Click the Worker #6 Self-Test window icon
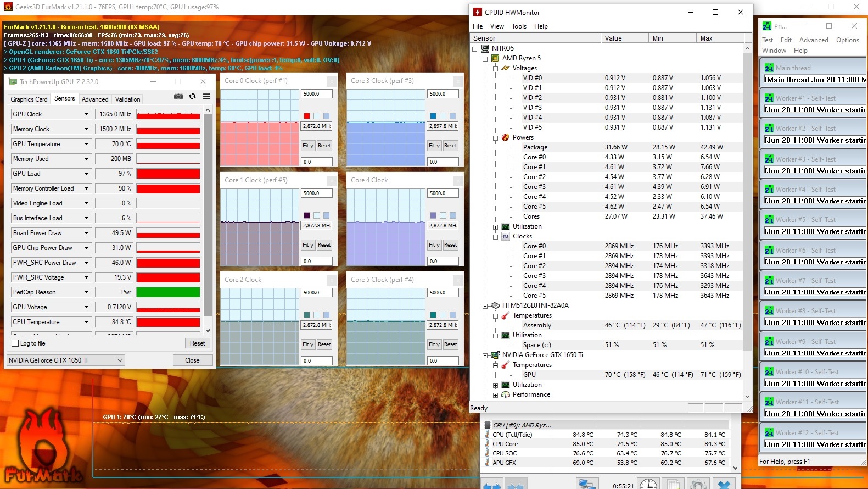 click(769, 250)
